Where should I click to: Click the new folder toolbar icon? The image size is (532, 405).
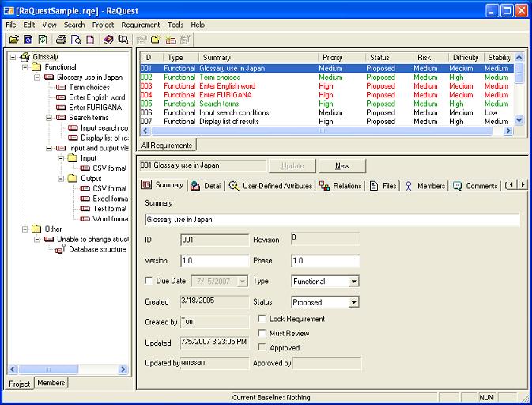(x=156, y=40)
